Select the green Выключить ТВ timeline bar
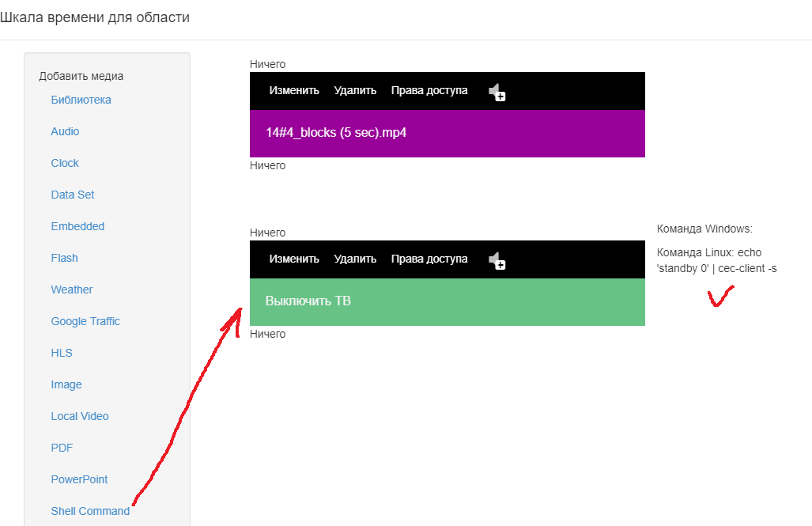Viewport: 812px width, 526px height. [448, 301]
